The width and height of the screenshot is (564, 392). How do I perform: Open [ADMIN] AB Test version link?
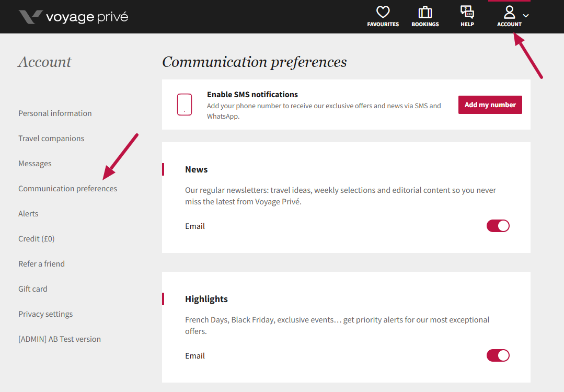pos(60,339)
